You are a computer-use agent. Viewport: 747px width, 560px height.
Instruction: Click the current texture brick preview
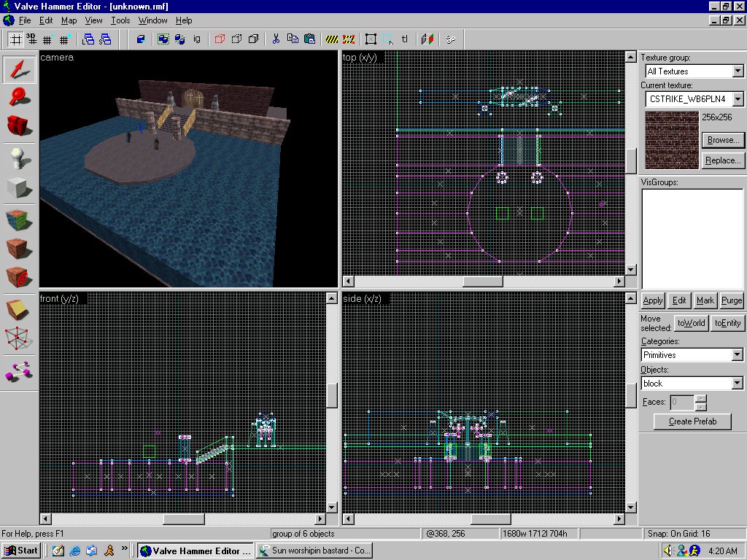point(671,140)
